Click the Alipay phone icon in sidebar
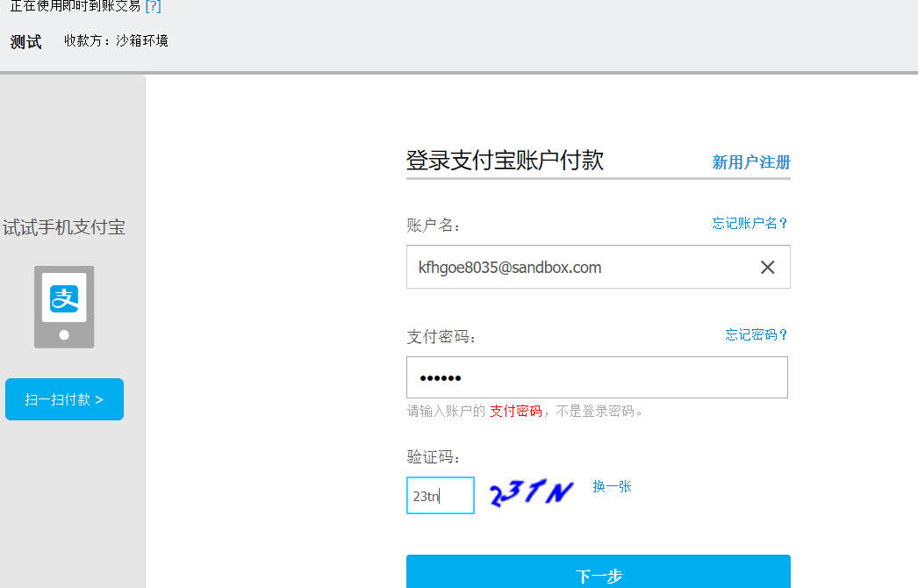This screenshot has width=918, height=588. (64, 307)
